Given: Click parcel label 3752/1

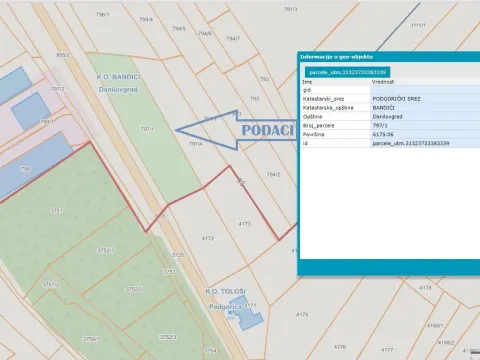Looking at the screenshot, I should [x=105, y=250].
